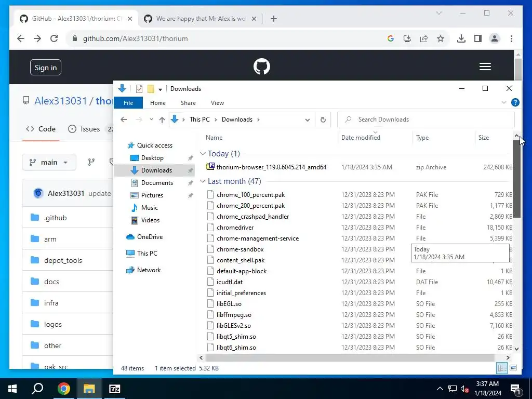
Task: Open the .github folder in the repo
Action: click(x=55, y=218)
